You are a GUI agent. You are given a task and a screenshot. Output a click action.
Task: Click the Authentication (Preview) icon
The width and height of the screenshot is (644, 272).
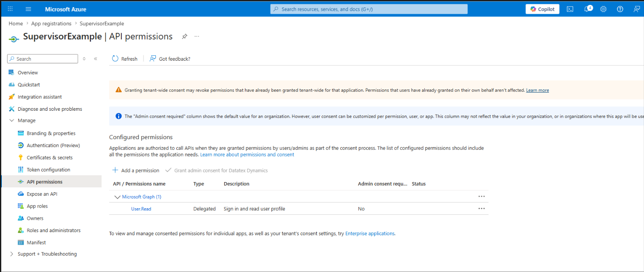point(20,145)
